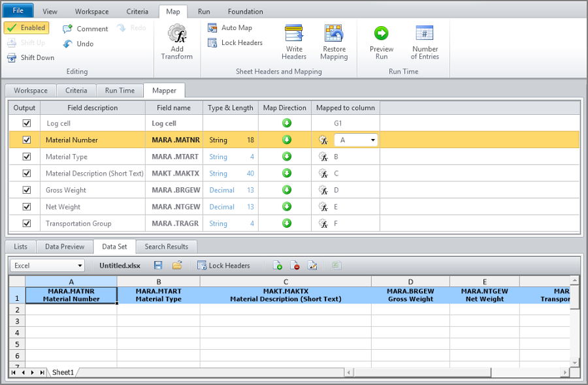The height and width of the screenshot is (385, 588).
Task: Click the Undo button
Action: click(78, 44)
